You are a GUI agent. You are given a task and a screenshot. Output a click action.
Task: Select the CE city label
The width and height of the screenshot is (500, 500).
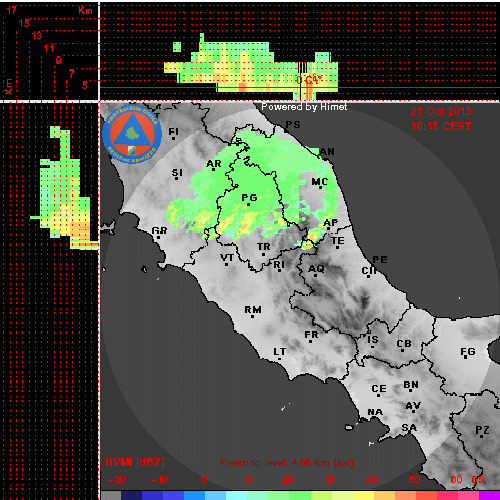(379, 389)
